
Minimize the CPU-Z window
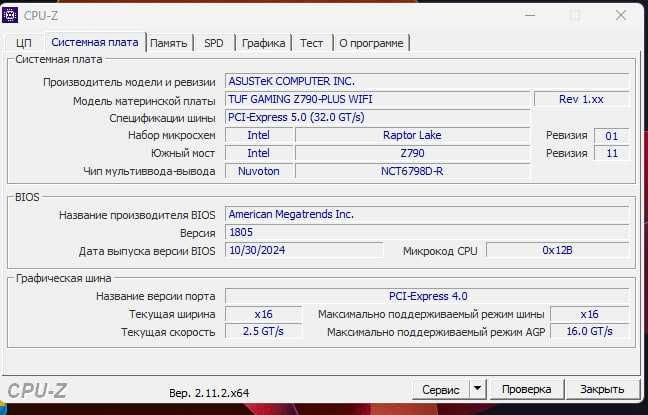click(530, 16)
